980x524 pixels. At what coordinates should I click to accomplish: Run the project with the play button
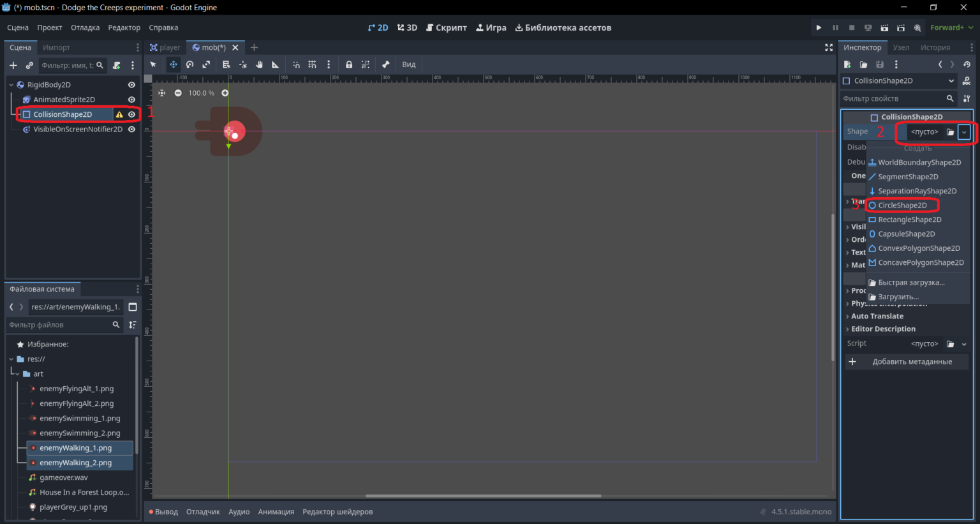pos(819,27)
